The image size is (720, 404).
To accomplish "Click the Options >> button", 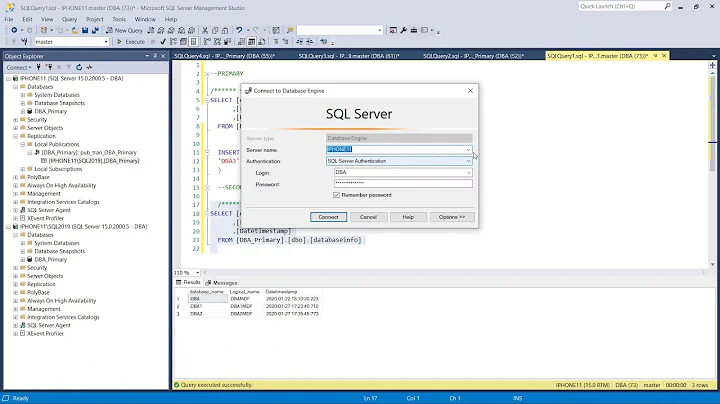I will point(452,217).
